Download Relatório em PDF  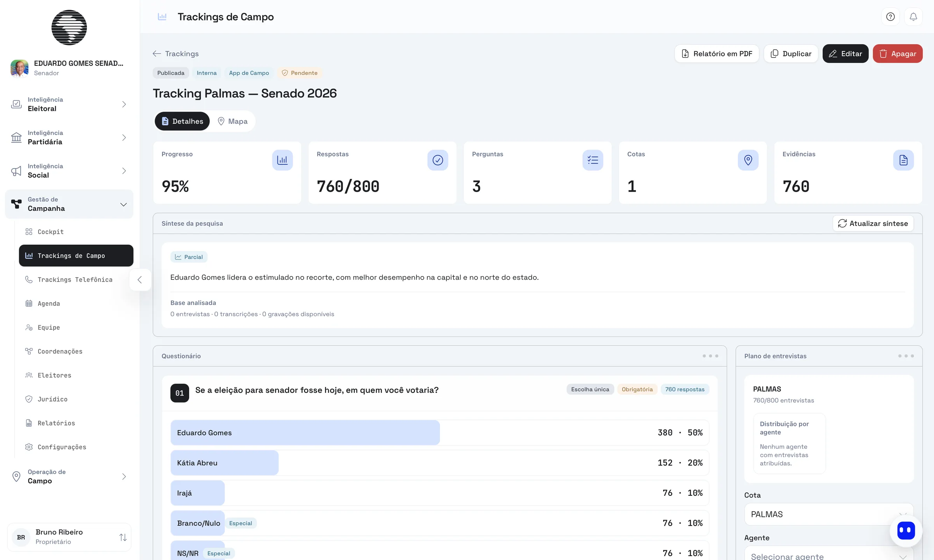pos(717,54)
